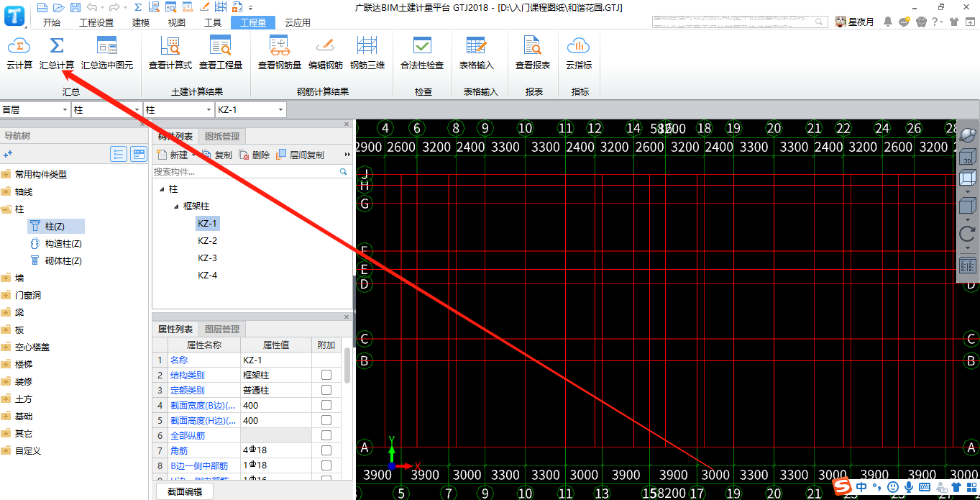Run 汇总计算 summary calculation
980x500 pixels.
(x=57, y=54)
